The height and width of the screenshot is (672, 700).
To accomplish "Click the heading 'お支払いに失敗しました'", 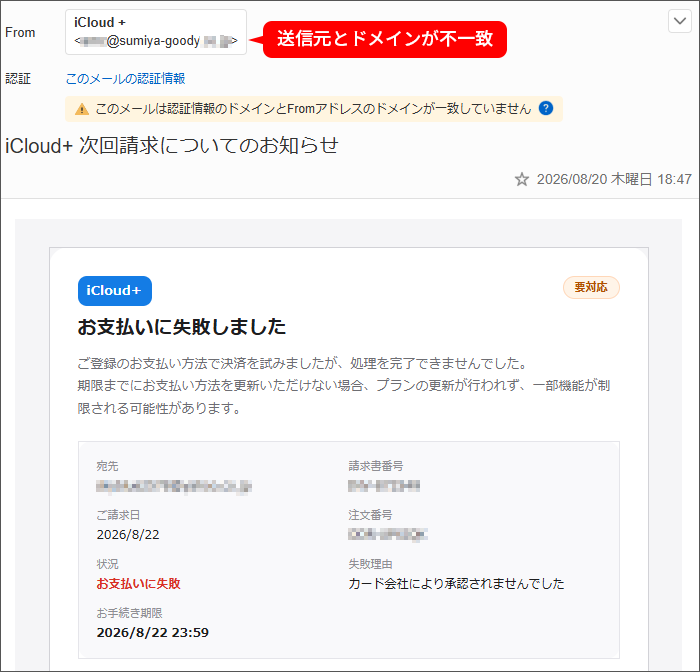I will coord(182,327).
